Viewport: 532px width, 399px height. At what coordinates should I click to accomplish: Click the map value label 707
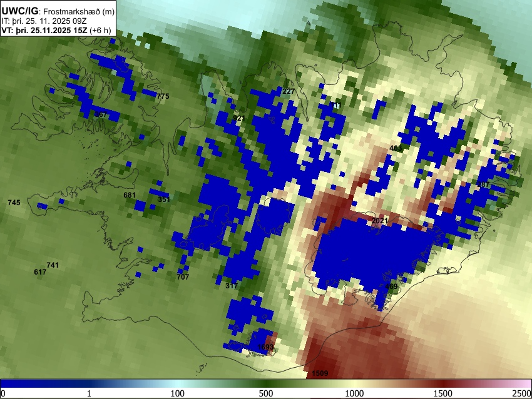coord(183,277)
